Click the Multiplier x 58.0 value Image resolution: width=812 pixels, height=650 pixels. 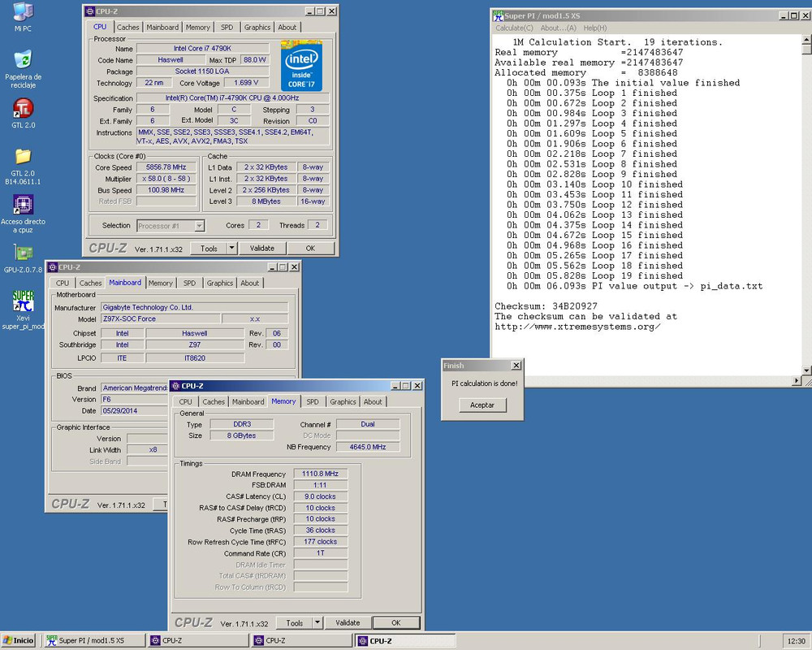coord(166,179)
